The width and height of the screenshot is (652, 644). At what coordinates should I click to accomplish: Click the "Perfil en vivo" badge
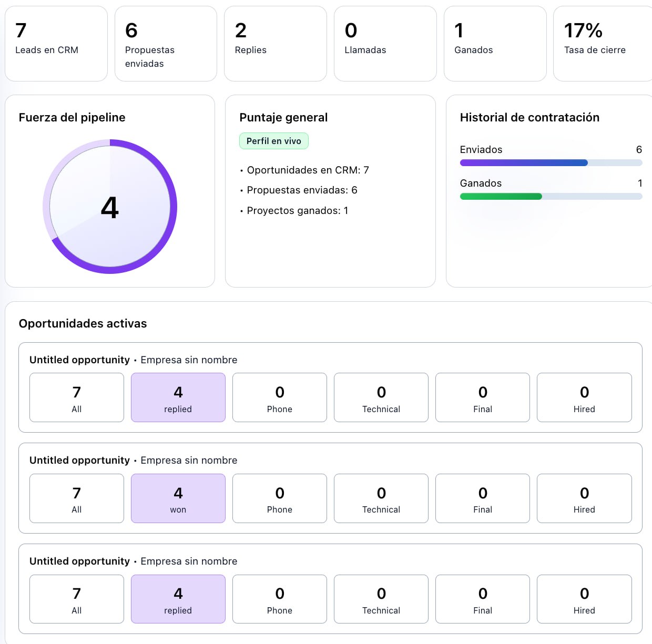(x=274, y=141)
